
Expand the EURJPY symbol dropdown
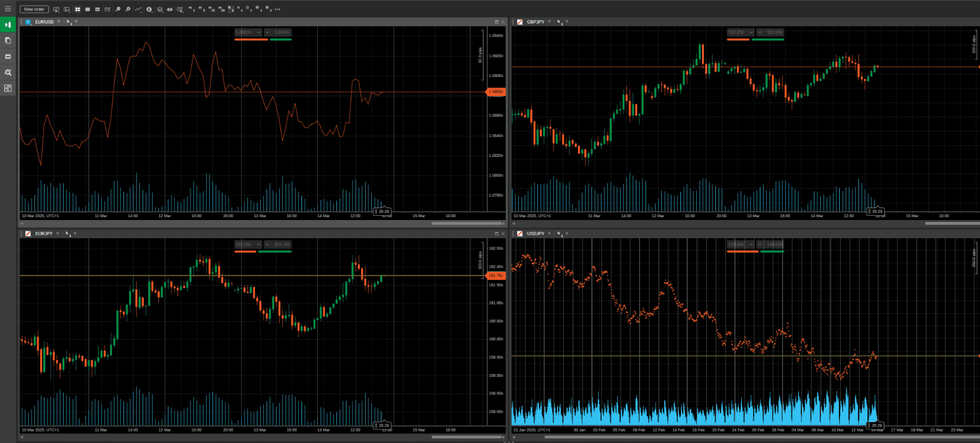pyautogui.click(x=58, y=233)
